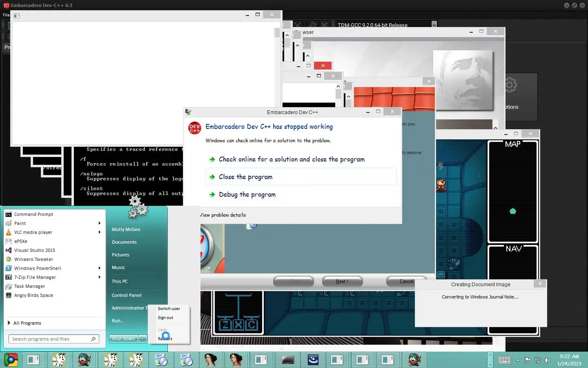Open the Angry Birds Space icon
This screenshot has height=368, width=588.
pos(9,295)
